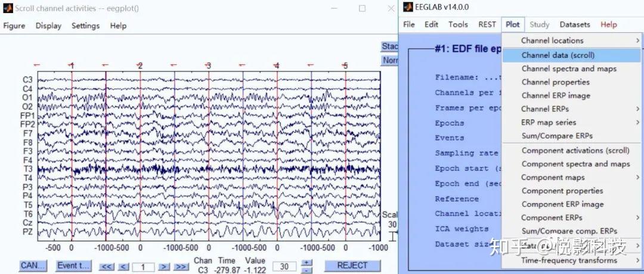The width and height of the screenshot is (644, 274).
Task: Open the Tools menu in EEGLAB
Action: [x=458, y=24]
